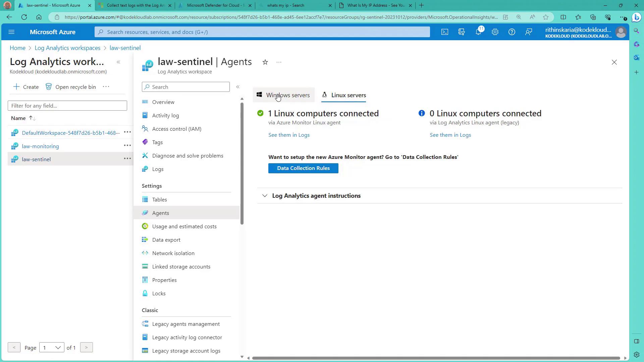
Task: Open the feedback icon in header
Action: tap(529, 32)
